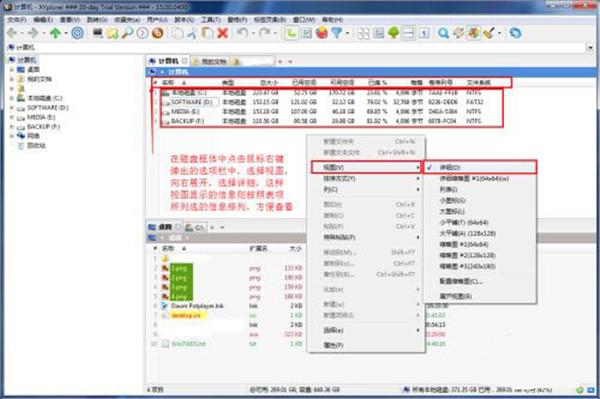Click the red ball toolbar icon
600x399 pixels.
pos(322,33)
